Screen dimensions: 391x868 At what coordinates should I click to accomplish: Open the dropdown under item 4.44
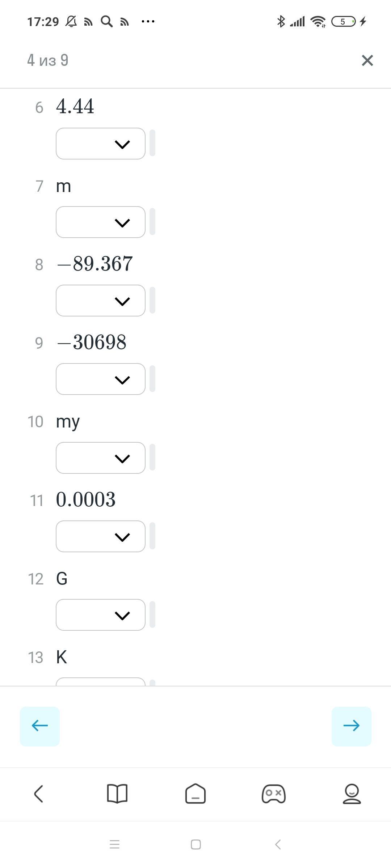101,144
